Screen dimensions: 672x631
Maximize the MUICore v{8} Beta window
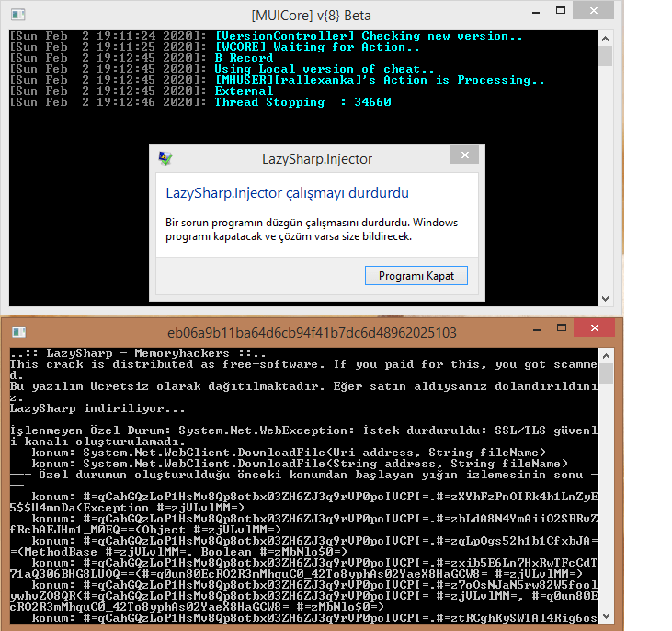(561, 11)
